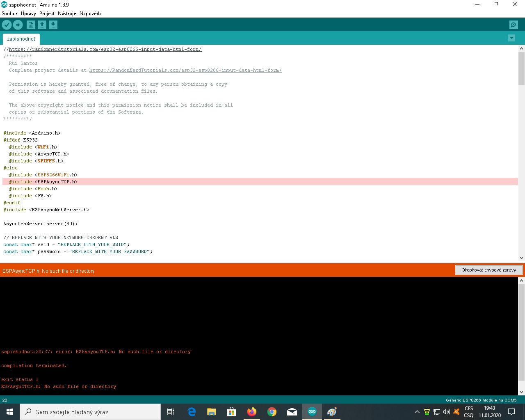The height and width of the screenshot is (420, 525).
Task: Click the '#ifdef ESP32' line
Action: click(x=21, y=140)
